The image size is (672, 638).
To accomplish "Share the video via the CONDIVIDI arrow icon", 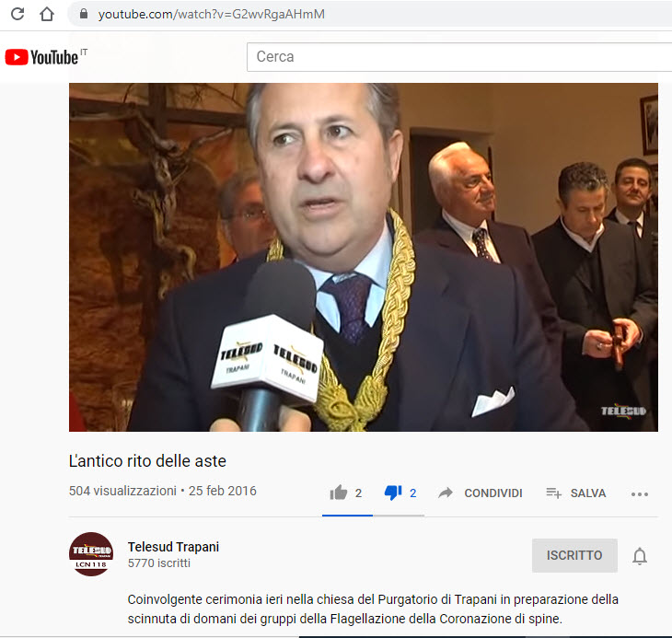I will (x=446, y=493).
